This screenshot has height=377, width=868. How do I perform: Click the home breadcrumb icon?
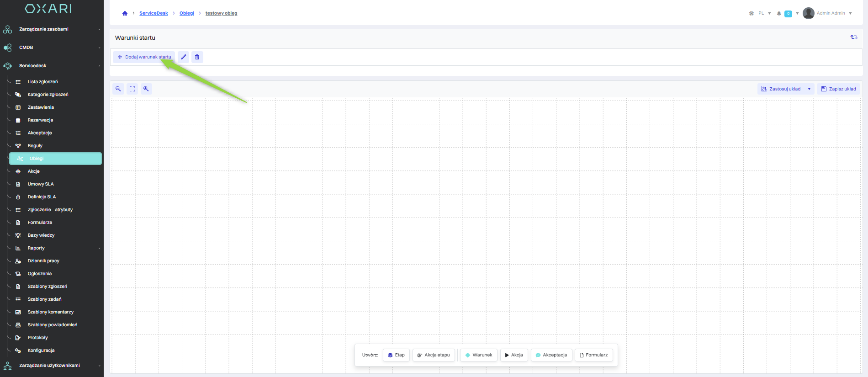tap(125, 13)
